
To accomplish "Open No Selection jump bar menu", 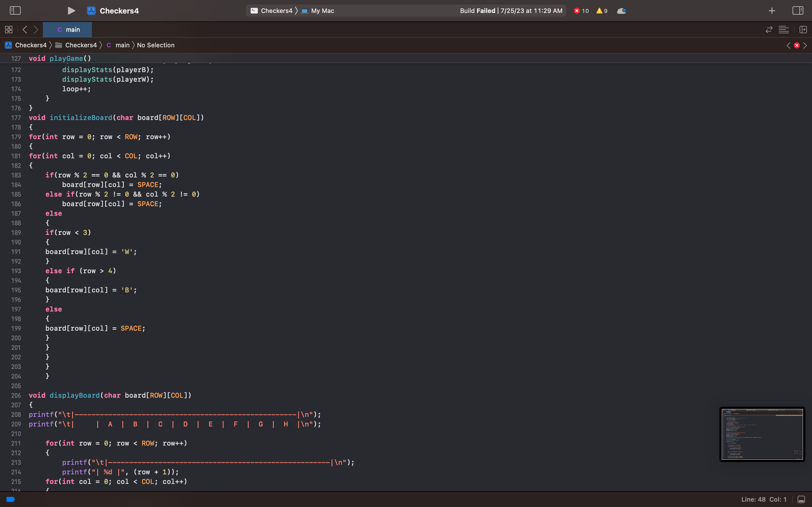I will [x=155, y=45].
